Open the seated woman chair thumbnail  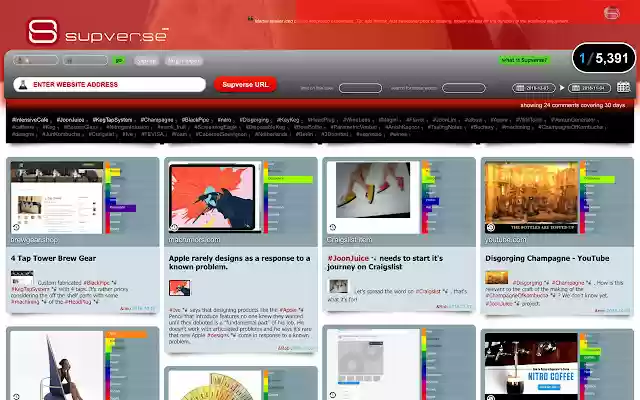click(57, 365)
